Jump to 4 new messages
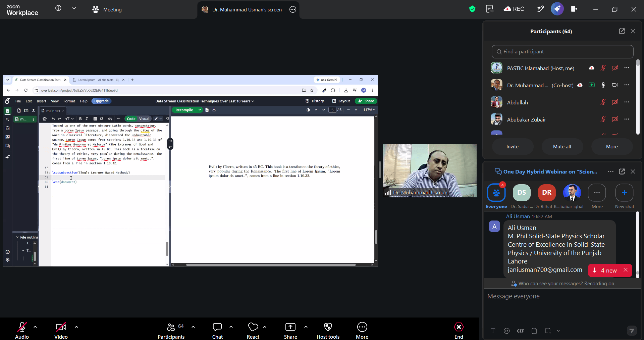Viewport: 644px width, 340px height. [604, 271]
